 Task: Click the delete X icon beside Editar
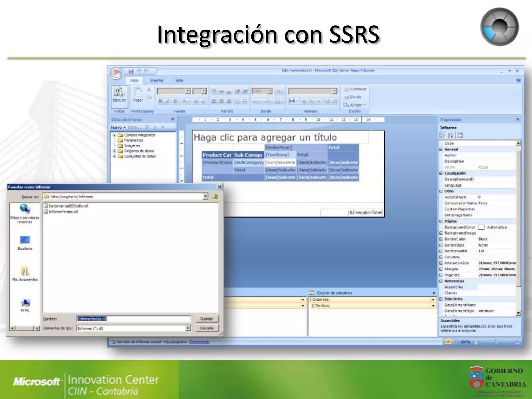(147, 127)
